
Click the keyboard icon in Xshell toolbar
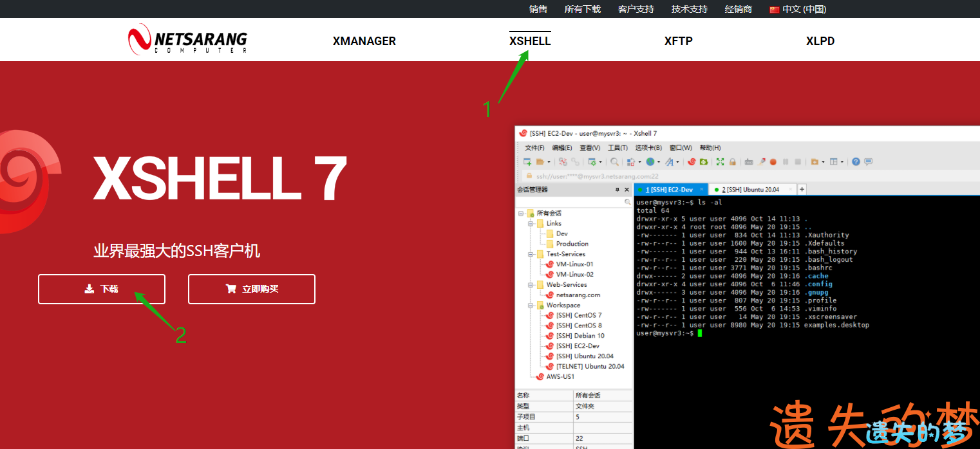pyautogui.click(x=749, y=161)
